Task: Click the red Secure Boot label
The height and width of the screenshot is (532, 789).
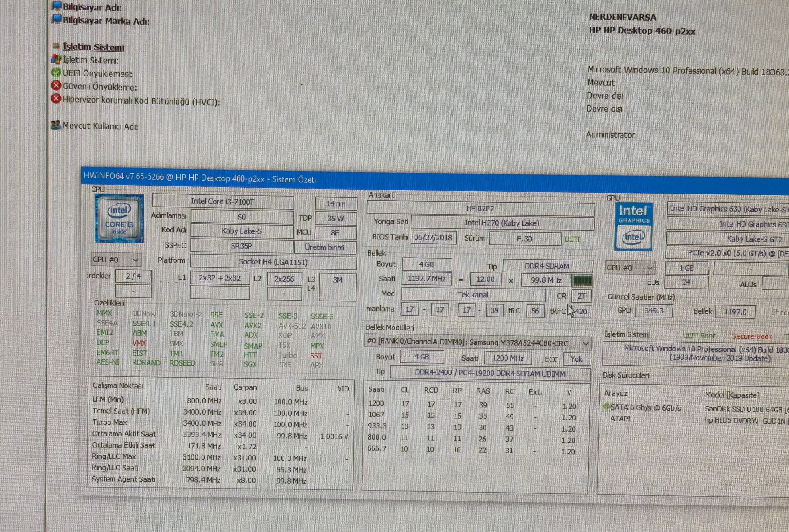Action: pyautogui.click(x=752, y=337)
